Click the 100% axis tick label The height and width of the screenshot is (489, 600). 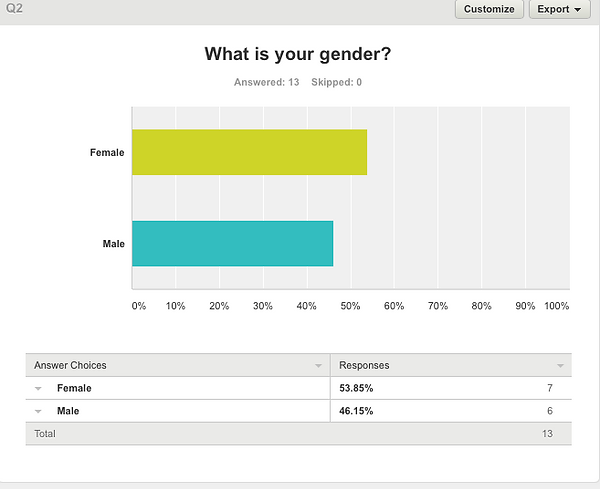[557, 306]
